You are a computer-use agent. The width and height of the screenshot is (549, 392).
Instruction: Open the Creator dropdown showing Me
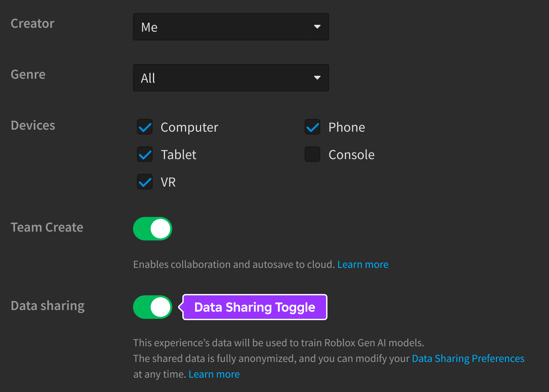pos(231,27)
